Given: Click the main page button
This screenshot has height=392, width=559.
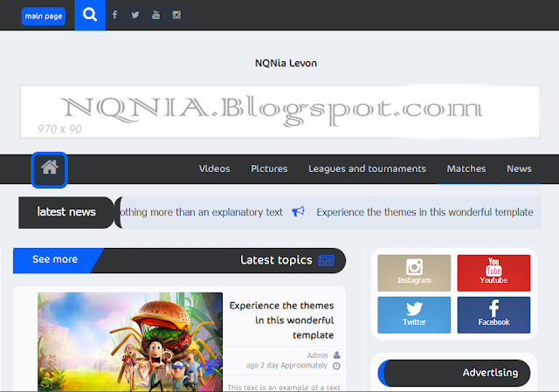Looking at the screenshot, I should [44, 16].
